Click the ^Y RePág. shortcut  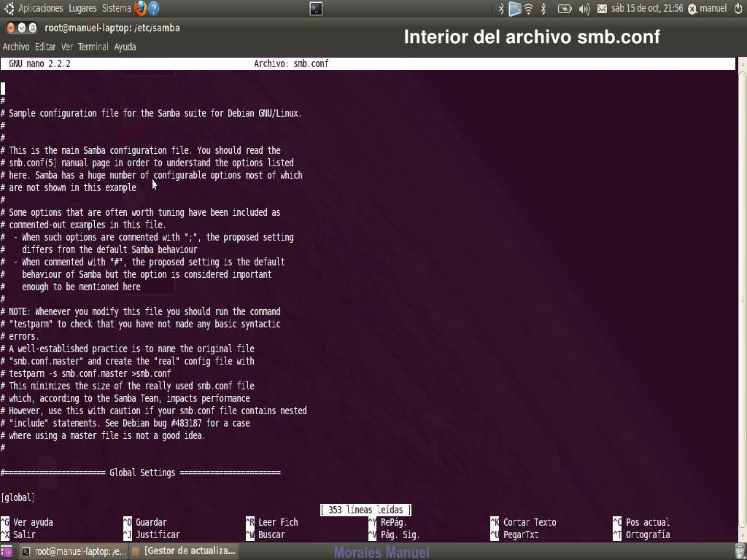coord(387,522)
